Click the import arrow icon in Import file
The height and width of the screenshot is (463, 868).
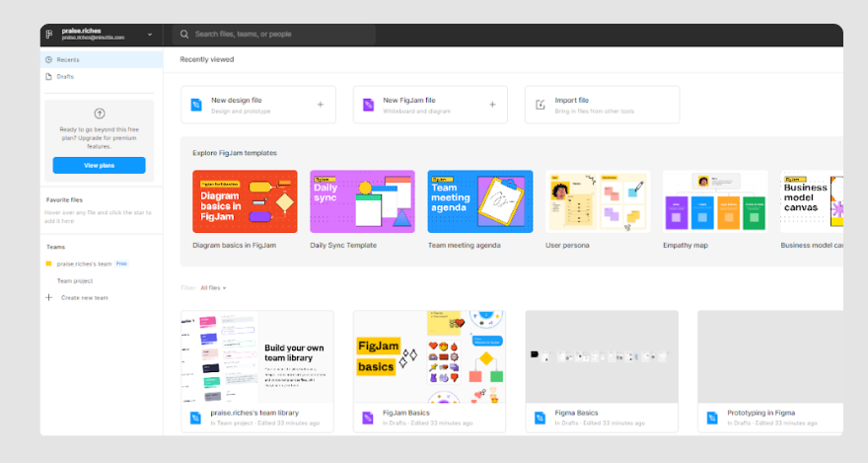point(541,105)
